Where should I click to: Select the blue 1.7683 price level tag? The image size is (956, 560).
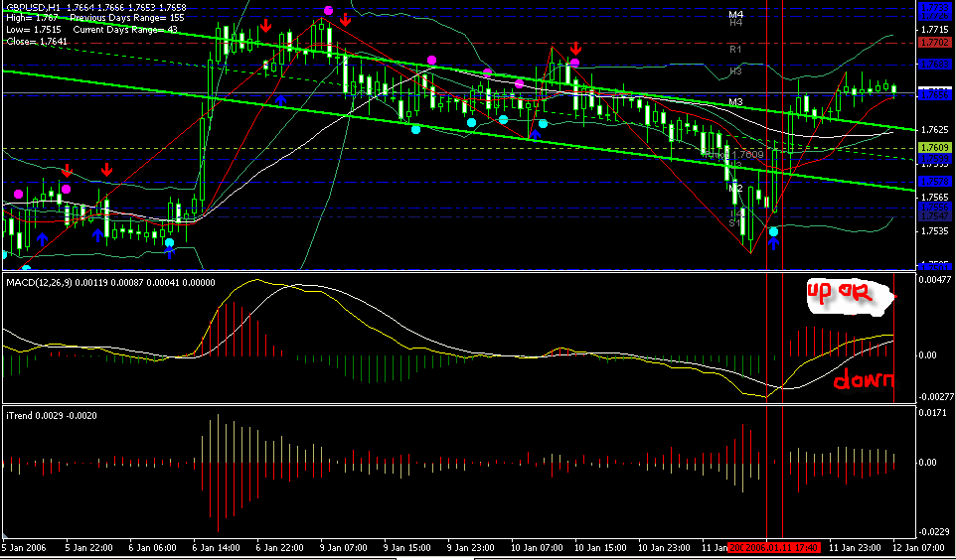(935, 64)
